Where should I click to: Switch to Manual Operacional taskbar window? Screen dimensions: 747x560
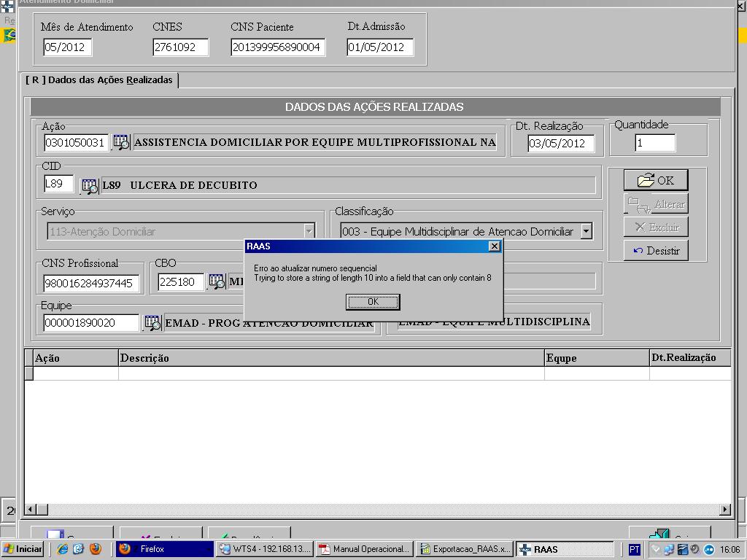365,549
